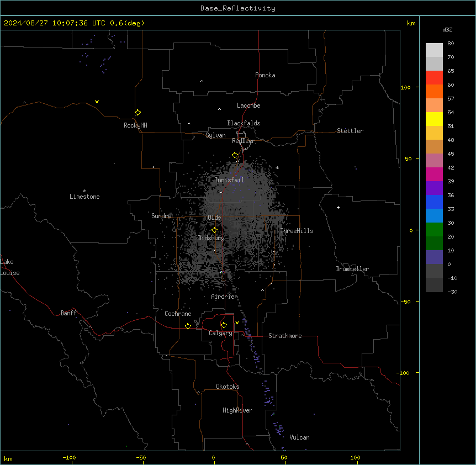
Task: Click the Airdrie label
Action: [x=223, y=297]
